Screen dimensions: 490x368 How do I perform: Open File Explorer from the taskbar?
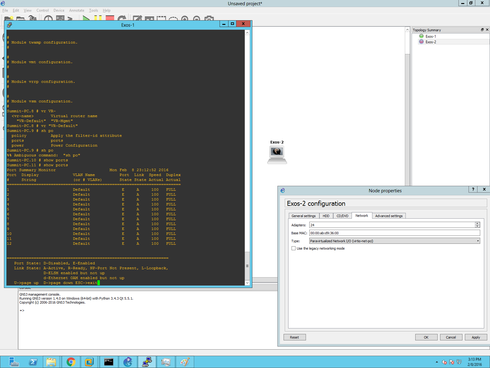point(51,362)
